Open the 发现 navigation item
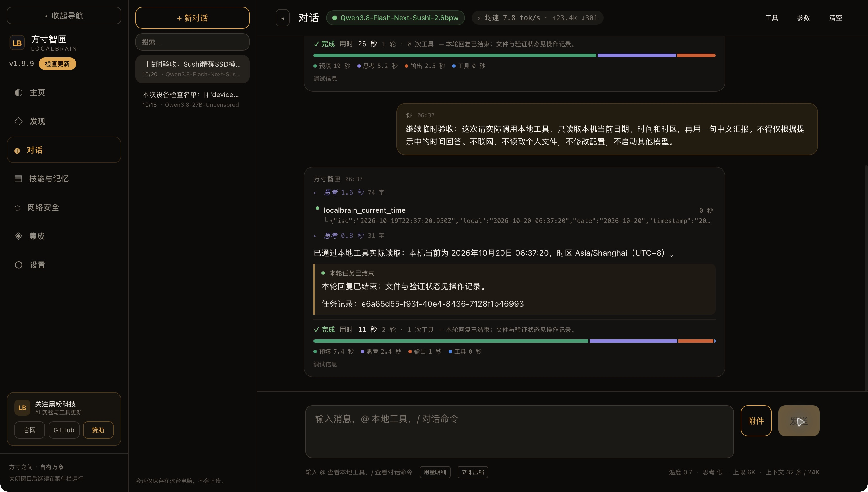The width and height of the screenshot is (868, 492). [64, 121]
